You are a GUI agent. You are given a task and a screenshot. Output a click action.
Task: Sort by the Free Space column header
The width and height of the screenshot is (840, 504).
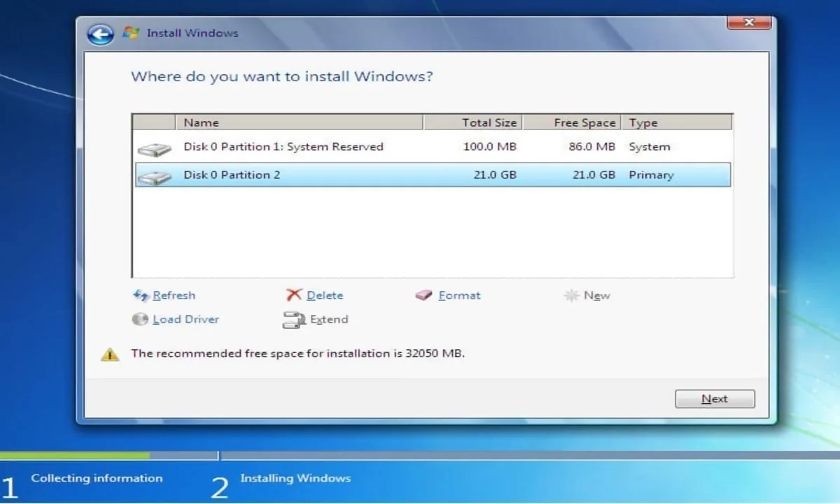(572, 122)
